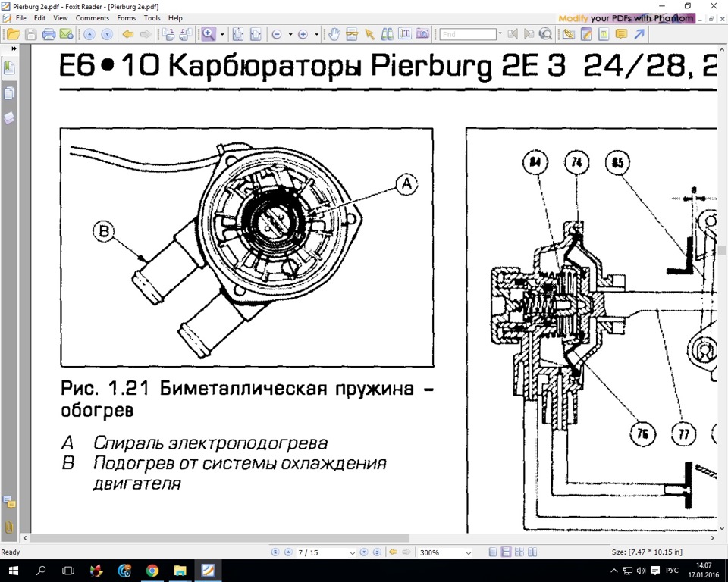
Task: Click the Find Previous icon
Action: pos(513,34)
